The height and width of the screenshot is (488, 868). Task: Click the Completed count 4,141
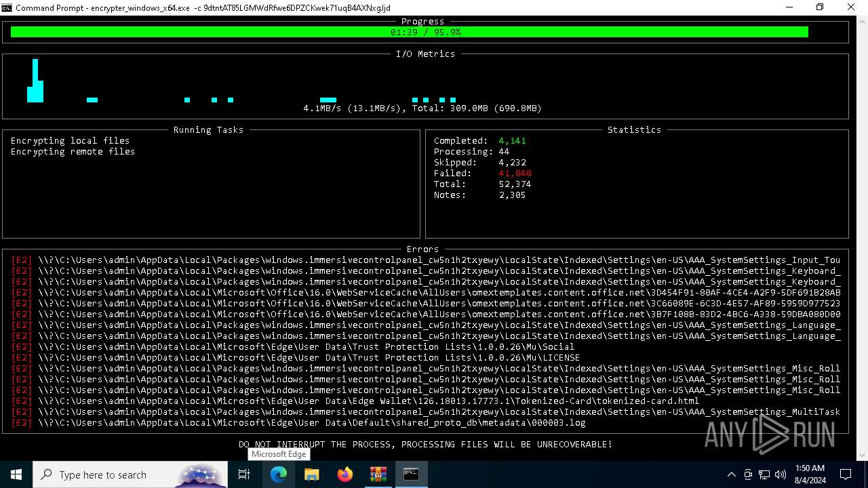click(512, 141)
